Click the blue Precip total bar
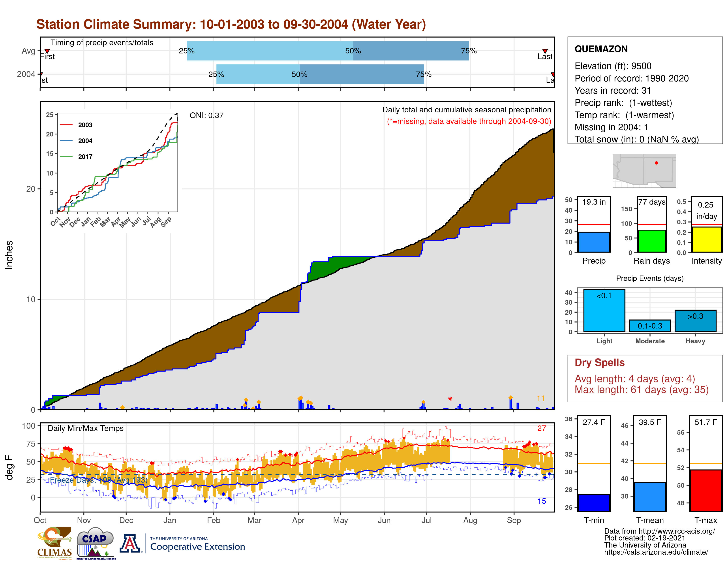 pyautogui.click(x=594, y=242)
